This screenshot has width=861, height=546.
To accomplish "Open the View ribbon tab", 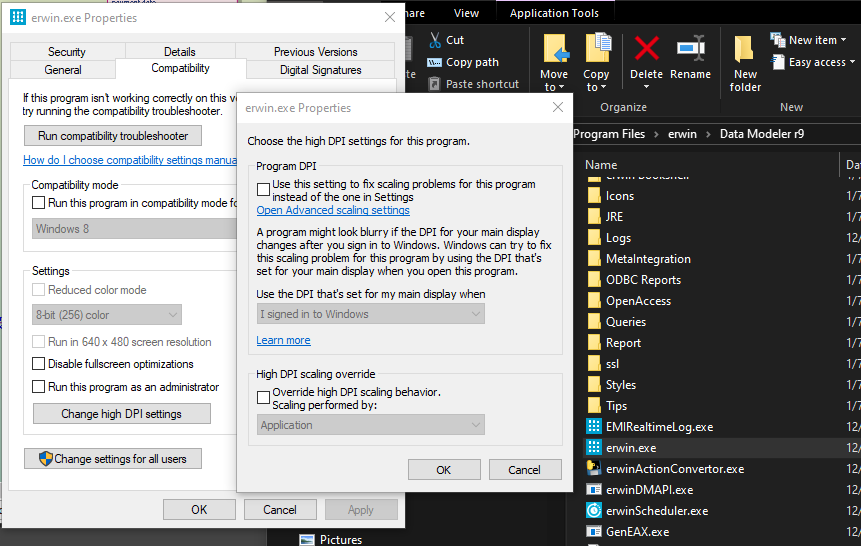I will tap(466, 13).
